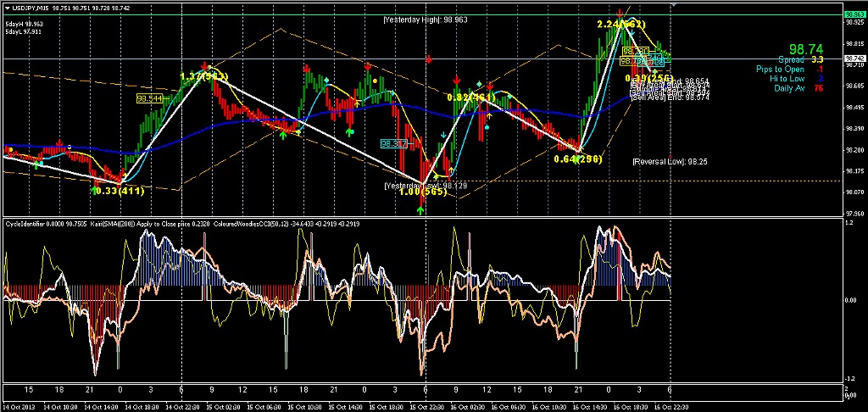Viewport: 868px width, 412px height.
Task: Select the green up arrow beneath 1.00(565)
Action: (420, 210)
